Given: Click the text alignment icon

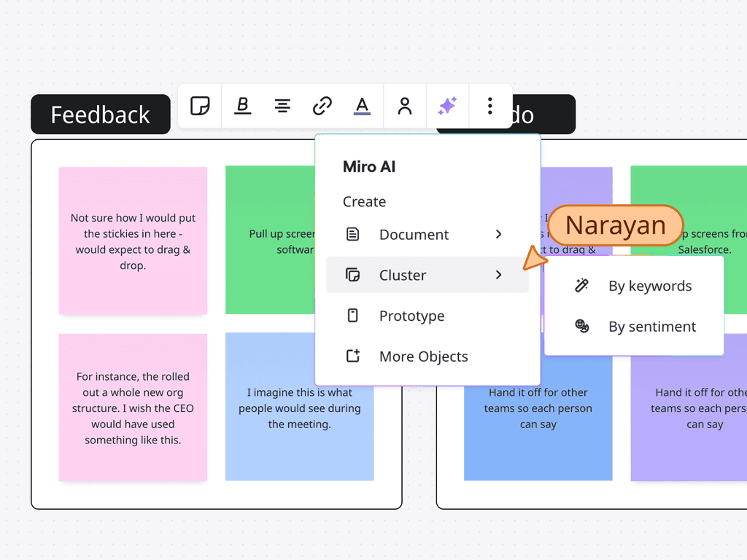Looking at the screenshot, I should coord(282,106).
